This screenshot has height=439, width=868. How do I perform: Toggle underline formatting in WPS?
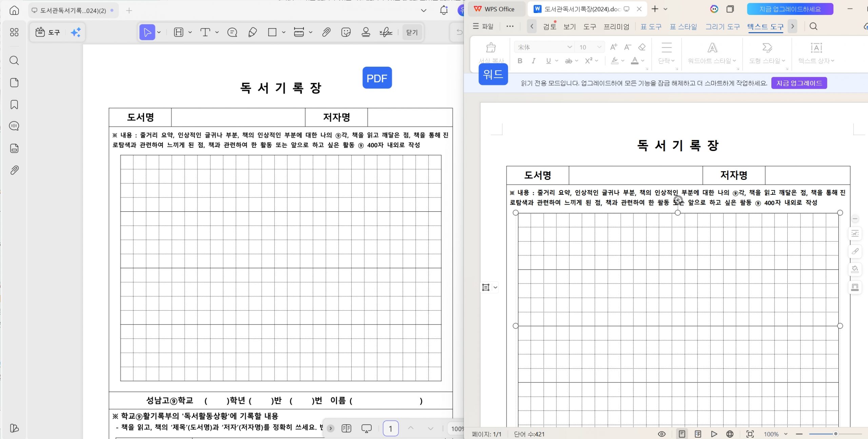click(x=549, y=61)
